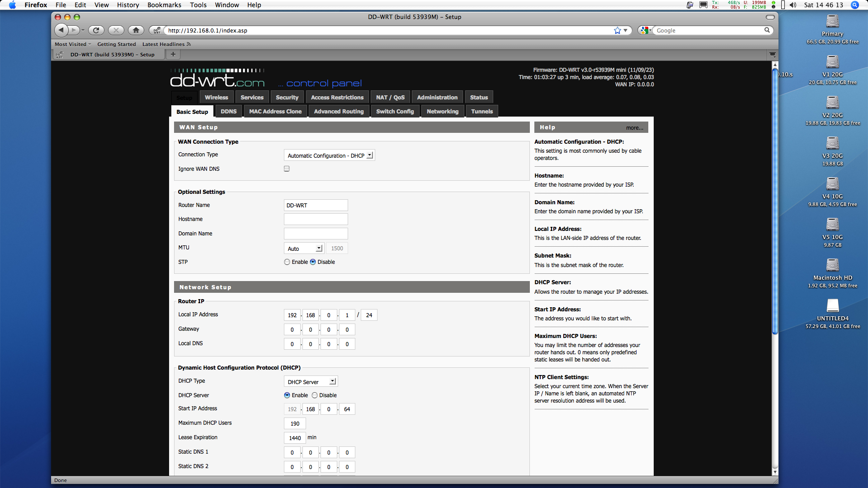The height and width of the screenshot is (488, 868).
Task: Go back with the browser Back arrow
Action: (x=61, y=30)
